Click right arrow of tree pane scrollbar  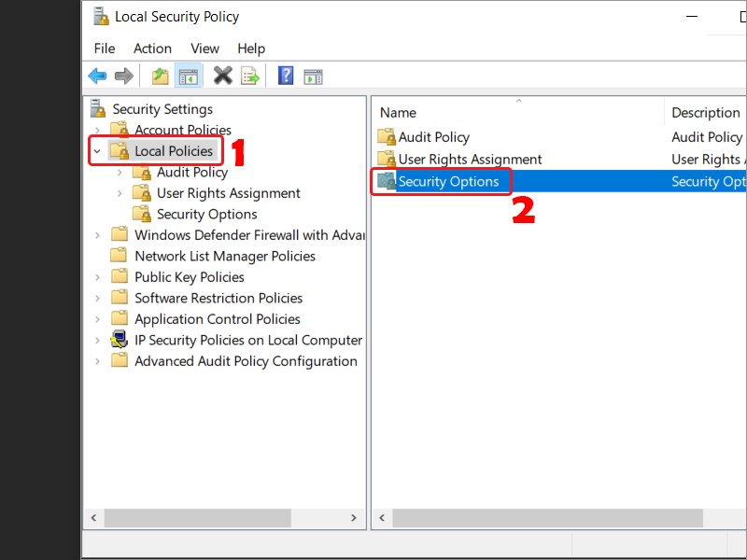[354, 518]
